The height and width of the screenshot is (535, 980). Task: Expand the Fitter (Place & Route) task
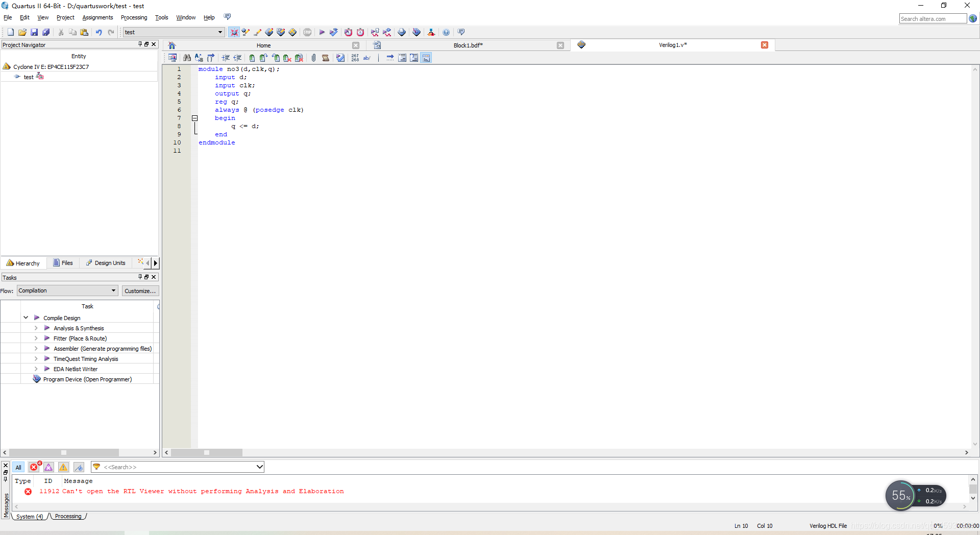click(36, 338)
